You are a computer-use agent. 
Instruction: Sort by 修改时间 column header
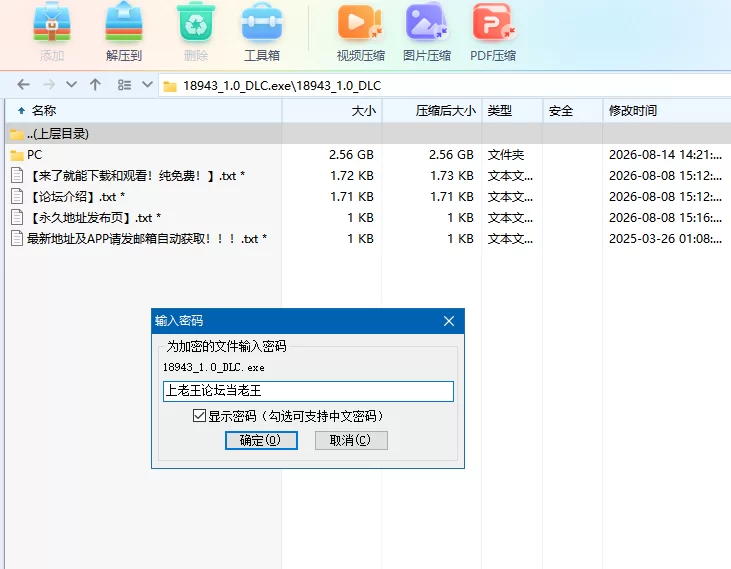[667, 111]
